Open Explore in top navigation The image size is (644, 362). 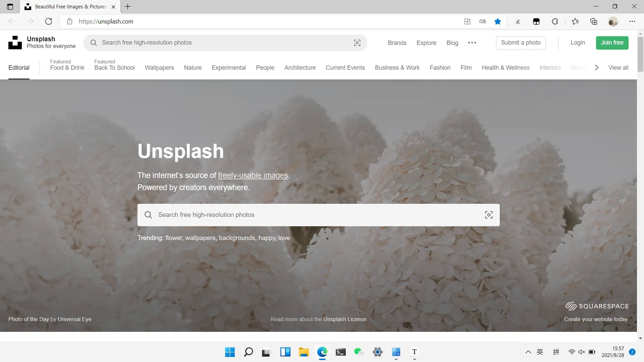pyautogui.click(x=426, y=43)
